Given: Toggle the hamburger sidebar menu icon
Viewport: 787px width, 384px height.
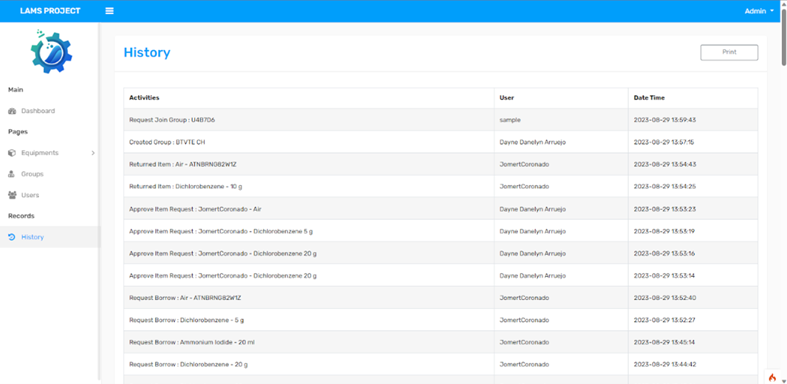Looking at the screenshot, I should 109,11.
